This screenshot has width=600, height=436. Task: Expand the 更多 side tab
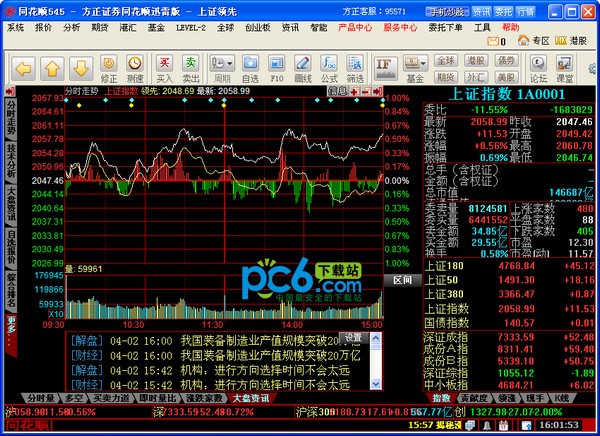pos(11,334)
